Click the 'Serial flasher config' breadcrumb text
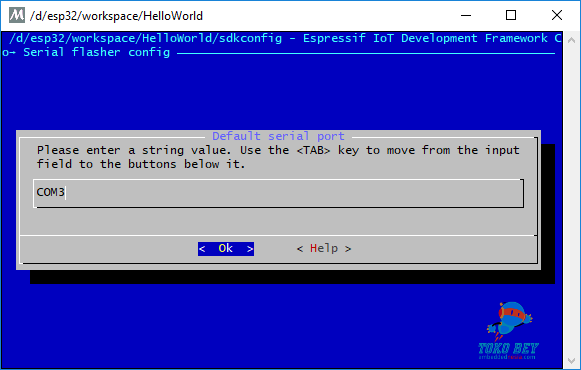The height and width of the screenshot is (370, 581). [96, 52]
